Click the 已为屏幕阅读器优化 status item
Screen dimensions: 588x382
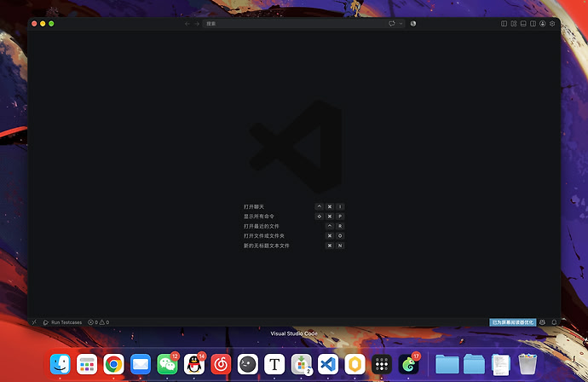[513, 322]
